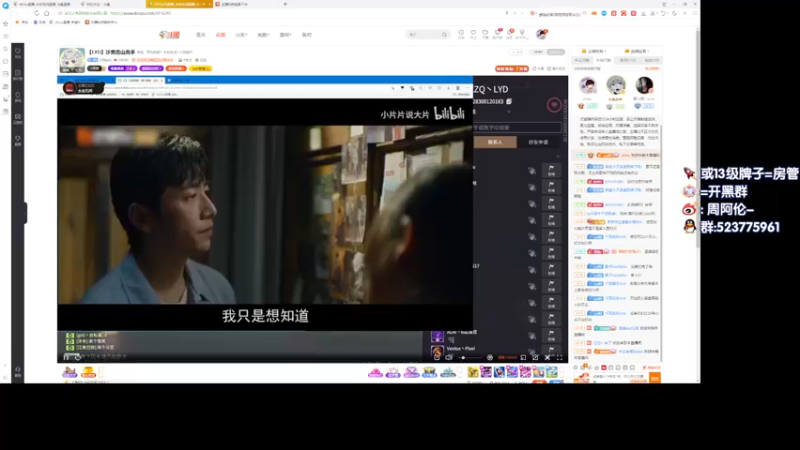Viewport: 800px width, 450px height.
Task: Enter fullscreen from the player bar
Action: tap(560, 358)
